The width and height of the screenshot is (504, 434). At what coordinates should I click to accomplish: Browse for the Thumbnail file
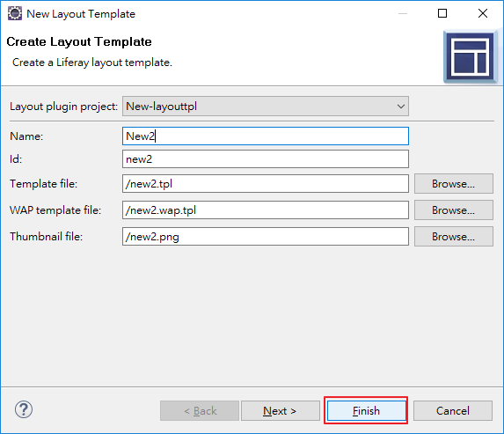tap(454, 237)
